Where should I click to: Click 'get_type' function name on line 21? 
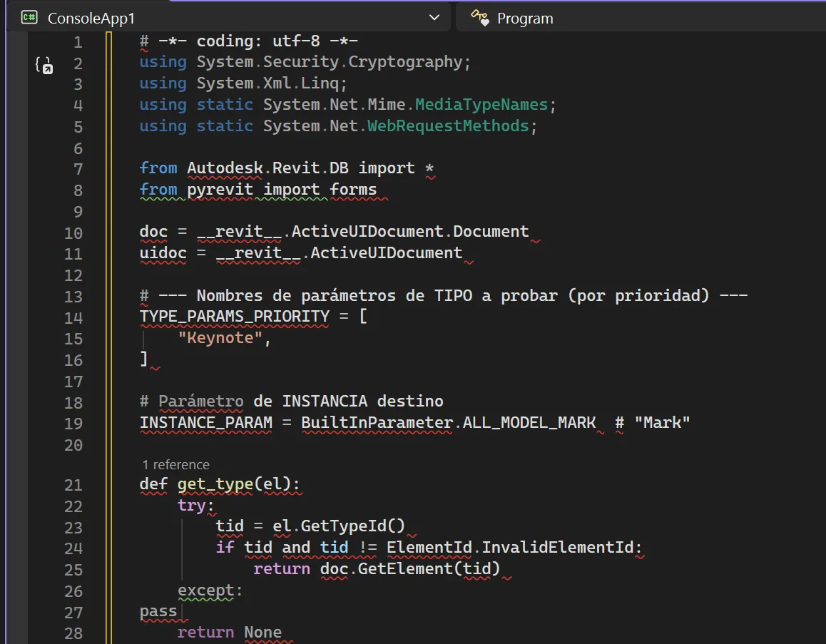215,484
